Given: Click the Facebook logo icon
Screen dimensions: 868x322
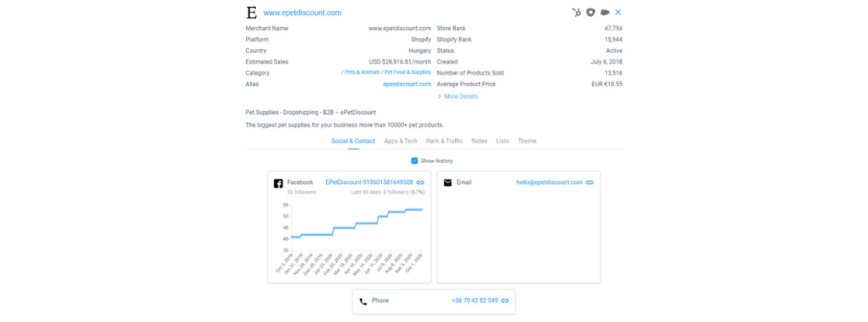Looking at the screenshot, I should (x=278, y=183).
